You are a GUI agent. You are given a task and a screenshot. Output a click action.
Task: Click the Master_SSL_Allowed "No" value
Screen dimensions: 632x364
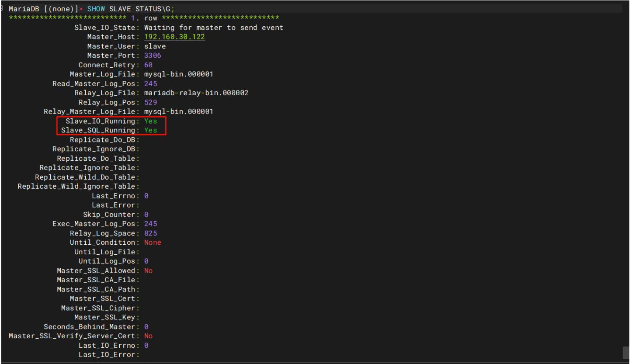pos(148,270)
